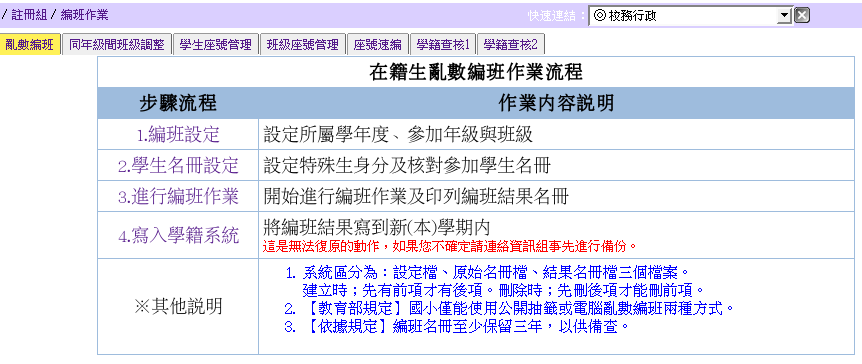Click the 編班作業 breadcrumb item

tap(84, 15)
